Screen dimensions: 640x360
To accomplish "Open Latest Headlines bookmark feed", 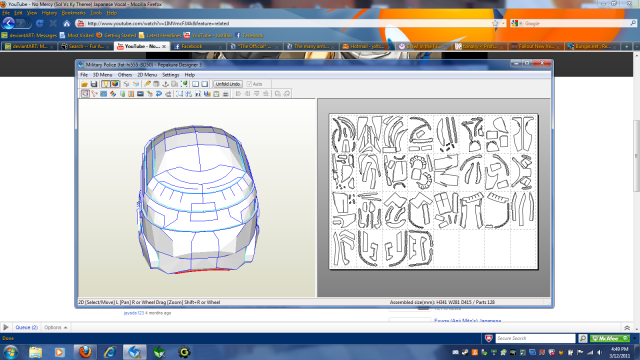I will (x=160, y=36).
